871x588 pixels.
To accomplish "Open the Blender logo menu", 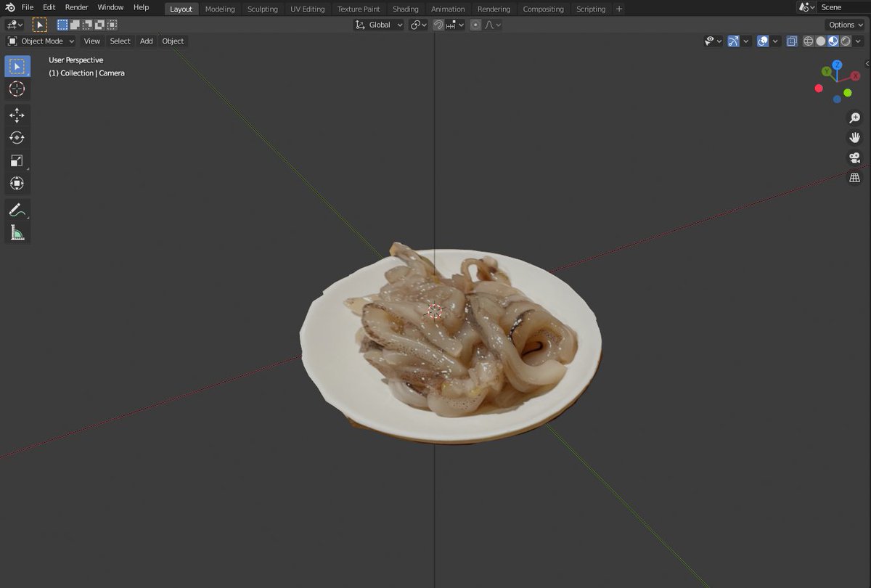I will (10, 7).
